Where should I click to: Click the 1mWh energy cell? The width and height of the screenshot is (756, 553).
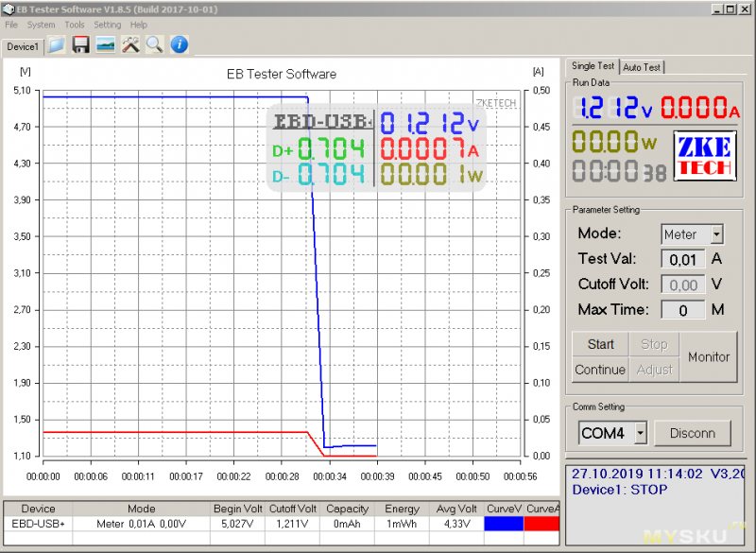tap(402, 524)
